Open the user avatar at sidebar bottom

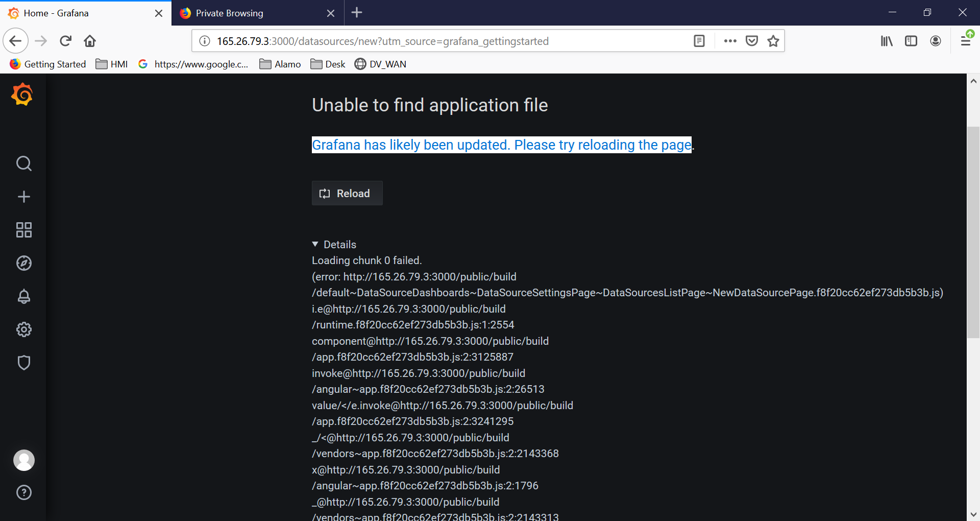(23, 460)
